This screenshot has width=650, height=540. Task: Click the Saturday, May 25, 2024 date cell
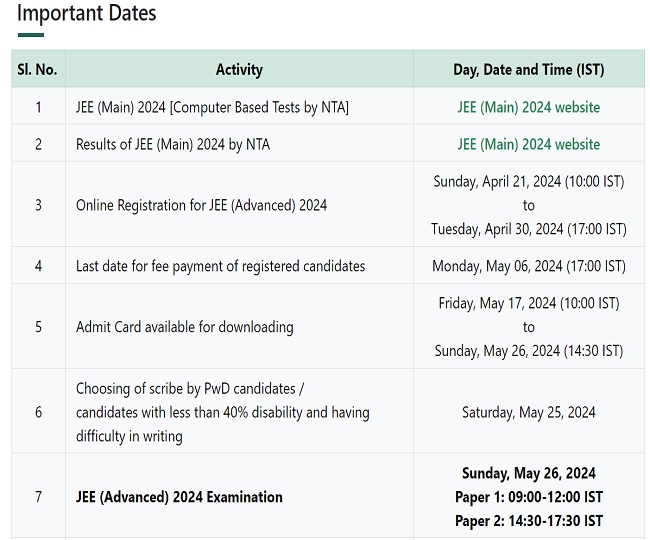pos(528,412)
